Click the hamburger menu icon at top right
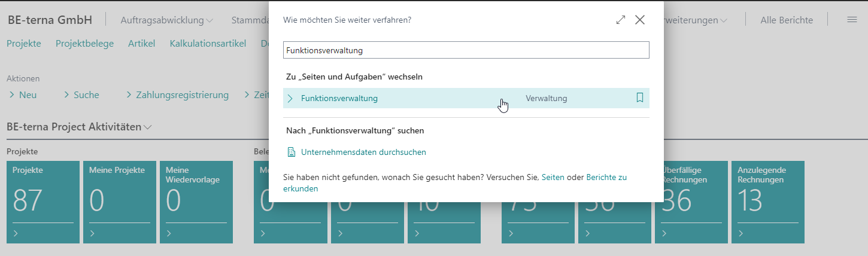This screenshot has height=256, width=868. point(852,20)
